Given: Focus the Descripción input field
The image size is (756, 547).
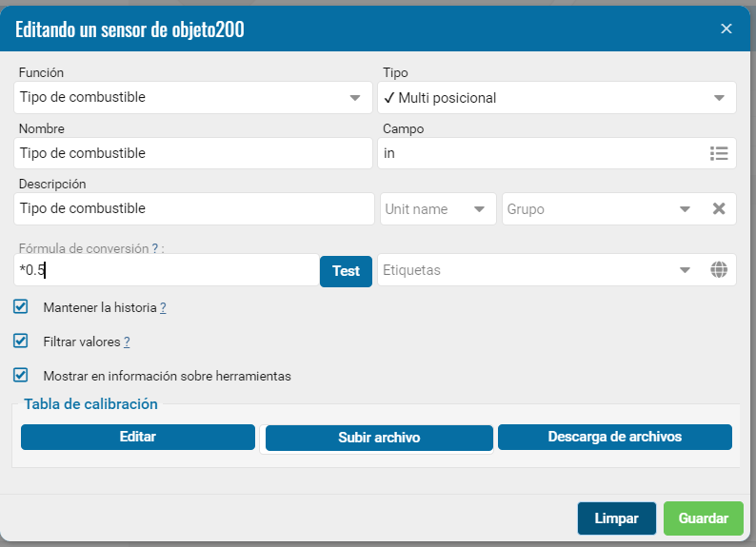Looking at the screenshot, I should click(194, 208).
